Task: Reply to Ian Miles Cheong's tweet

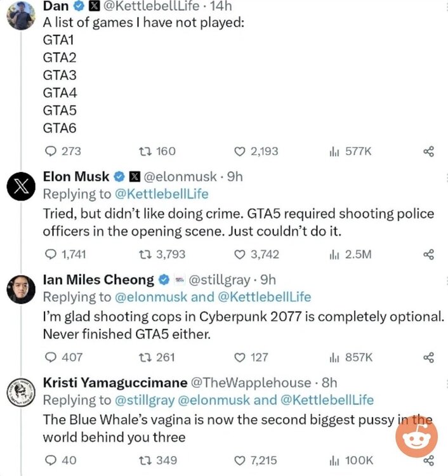Action: (x=52, y=357)
